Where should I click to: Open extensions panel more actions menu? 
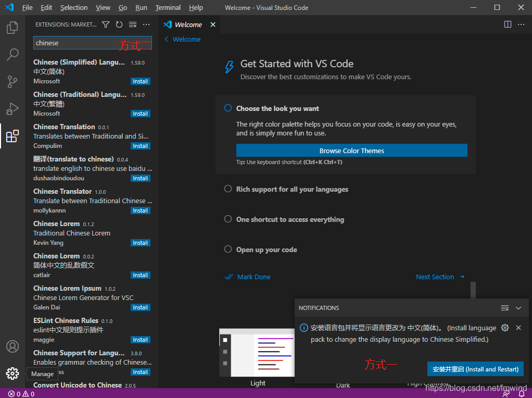[146, 24]
